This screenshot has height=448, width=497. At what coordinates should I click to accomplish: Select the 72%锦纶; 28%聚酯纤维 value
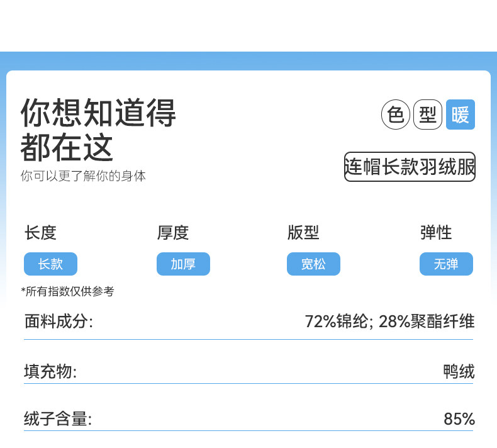click(x=389, y=322)
